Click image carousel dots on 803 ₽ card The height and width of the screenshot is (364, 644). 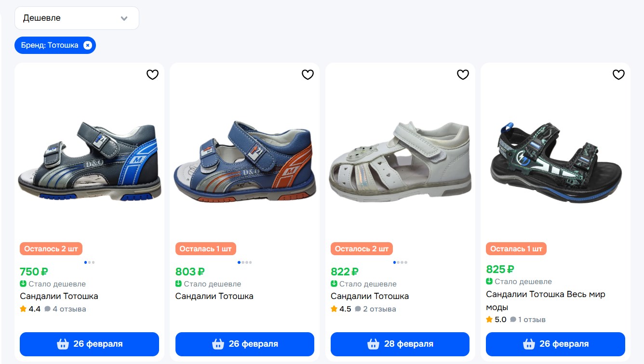244,262
